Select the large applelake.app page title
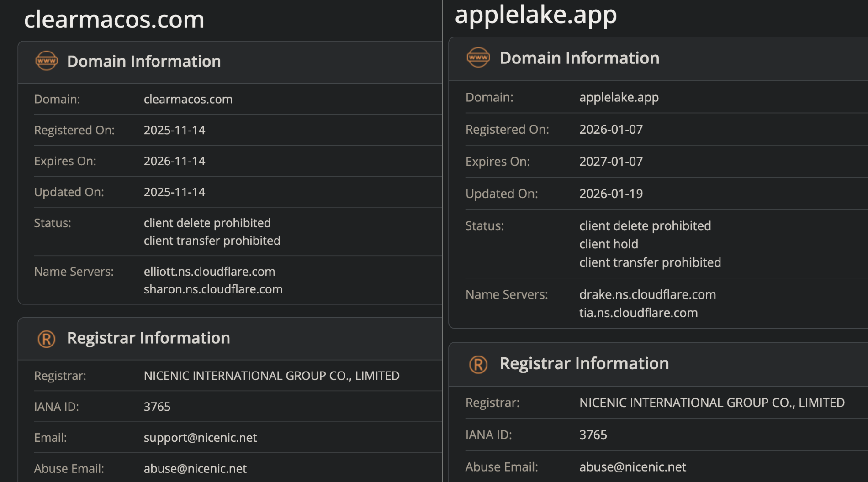This screenshot has height=482, width=868. coord(535,15)
